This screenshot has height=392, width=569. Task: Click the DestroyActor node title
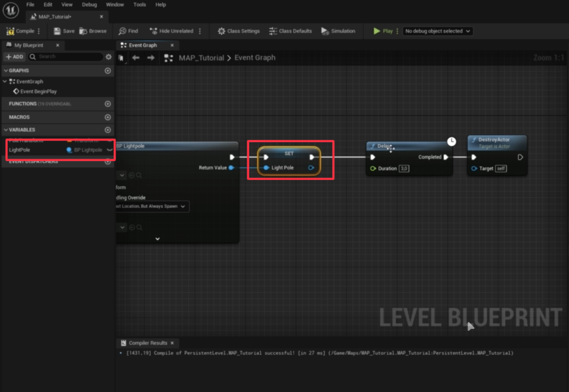click(x=494, y=140)
